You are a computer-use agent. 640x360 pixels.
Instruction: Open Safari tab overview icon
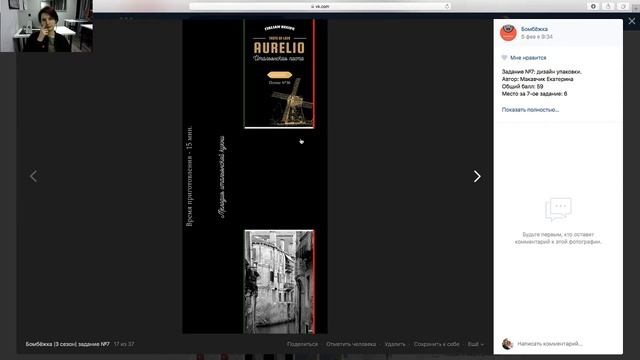622,6
